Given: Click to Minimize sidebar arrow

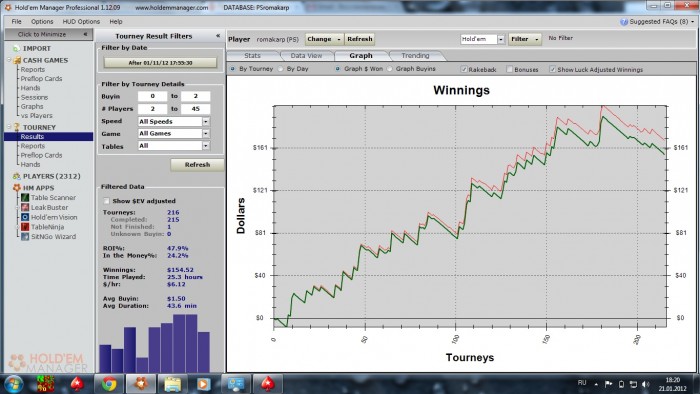Looking at the screenshot, I should coord(85,34).
